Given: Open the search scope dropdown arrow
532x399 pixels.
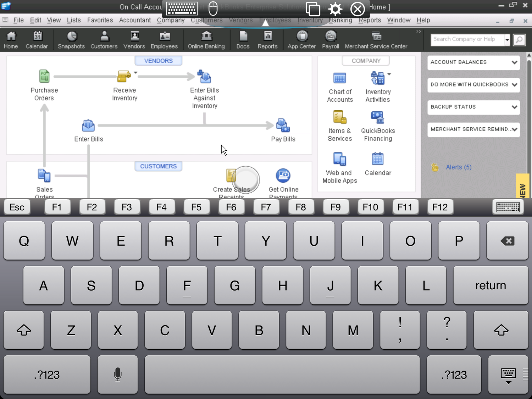Looking at the screenshot, I should point(507,40).
